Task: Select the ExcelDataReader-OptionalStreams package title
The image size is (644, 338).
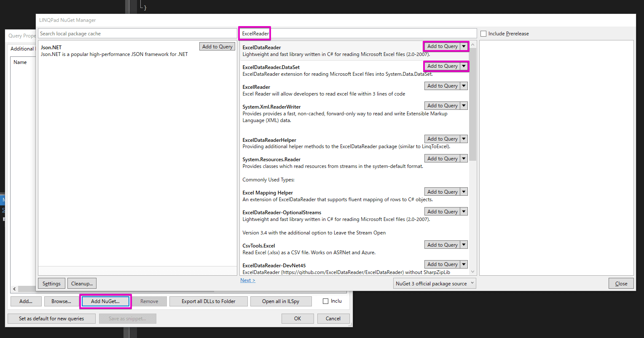Action: (x=282, y=213)
